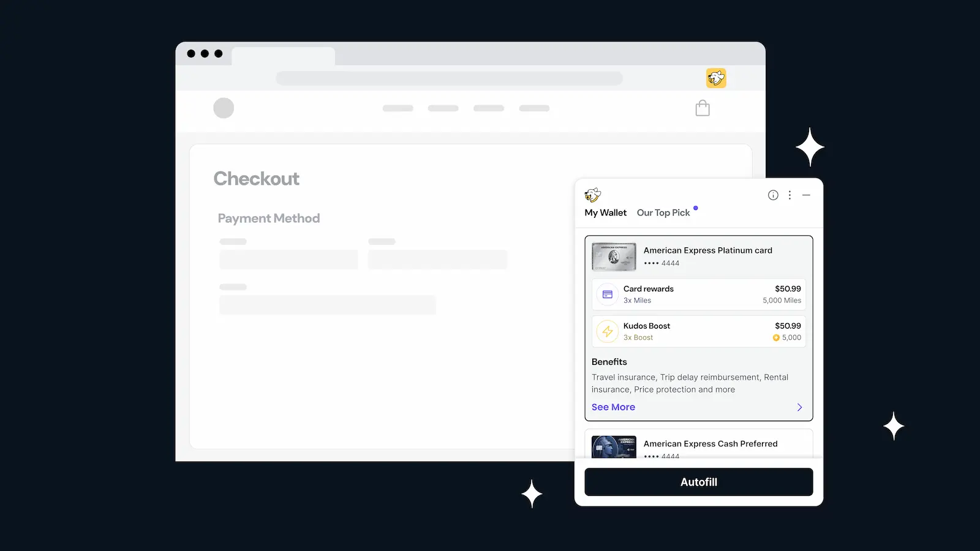Click the browser address bar

pos(449,78)
